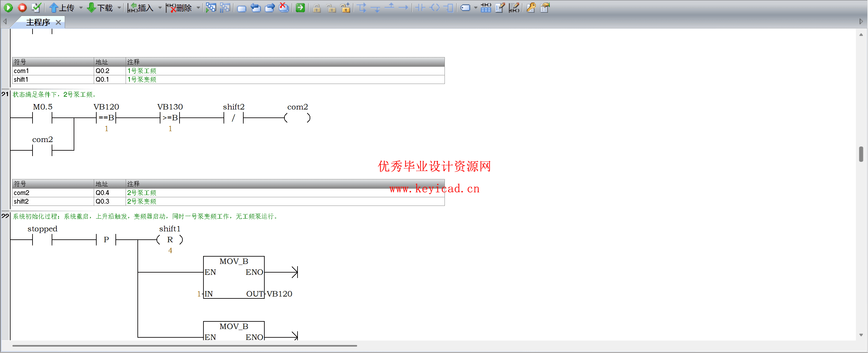Select the VB120 ==B compare contact

(x=106, y=118)
